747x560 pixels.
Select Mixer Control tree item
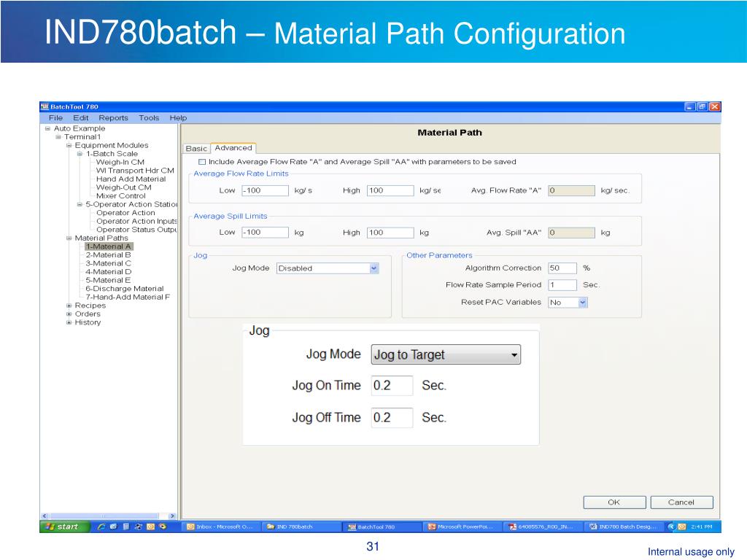(121, 195)
